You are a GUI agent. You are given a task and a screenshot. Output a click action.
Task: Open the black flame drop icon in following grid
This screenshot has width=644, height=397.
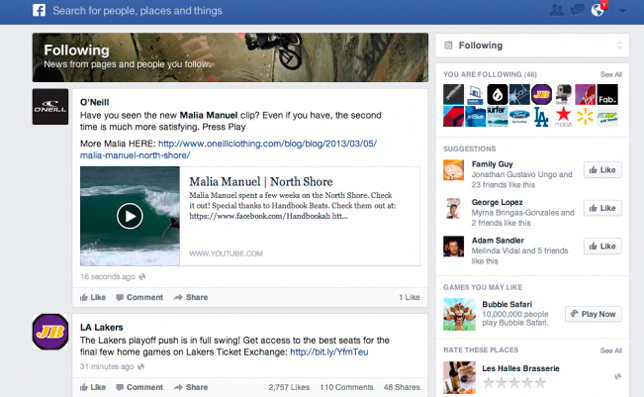(x=497, y=94)
